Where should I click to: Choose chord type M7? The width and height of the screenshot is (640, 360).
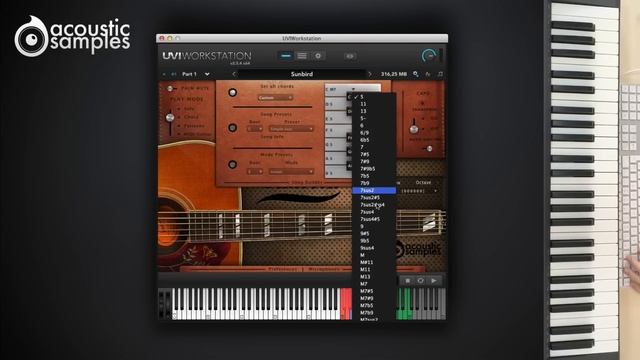click(x=374, y=284)
